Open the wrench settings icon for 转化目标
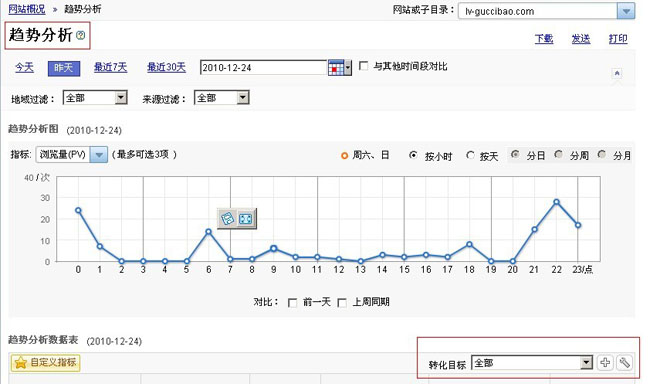The image size is (650, 384). [x=624, y=363]
